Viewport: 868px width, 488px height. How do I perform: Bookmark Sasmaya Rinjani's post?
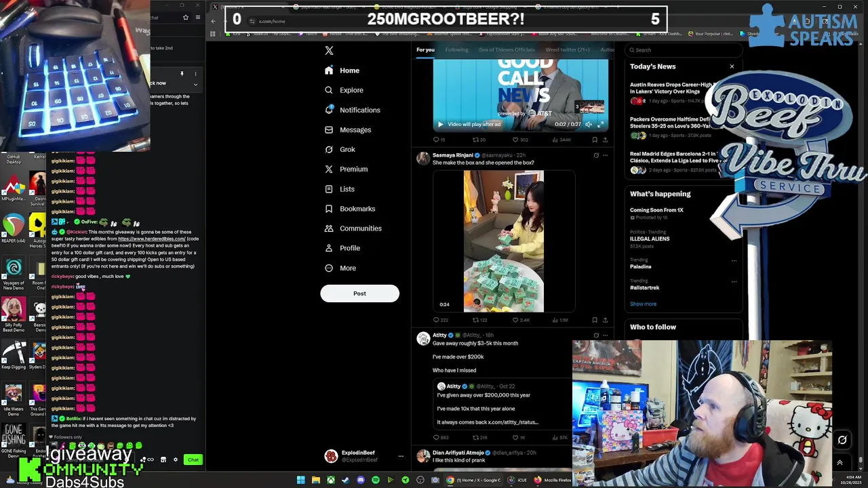coord(595,320)
